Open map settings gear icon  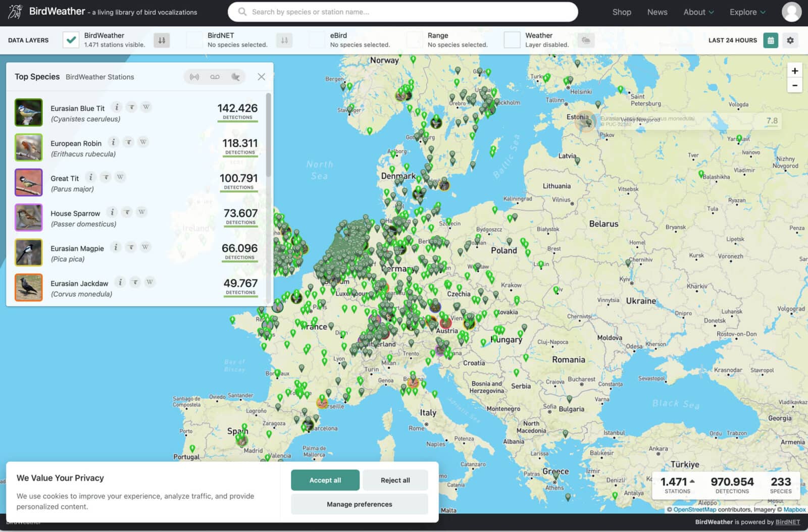790,40
